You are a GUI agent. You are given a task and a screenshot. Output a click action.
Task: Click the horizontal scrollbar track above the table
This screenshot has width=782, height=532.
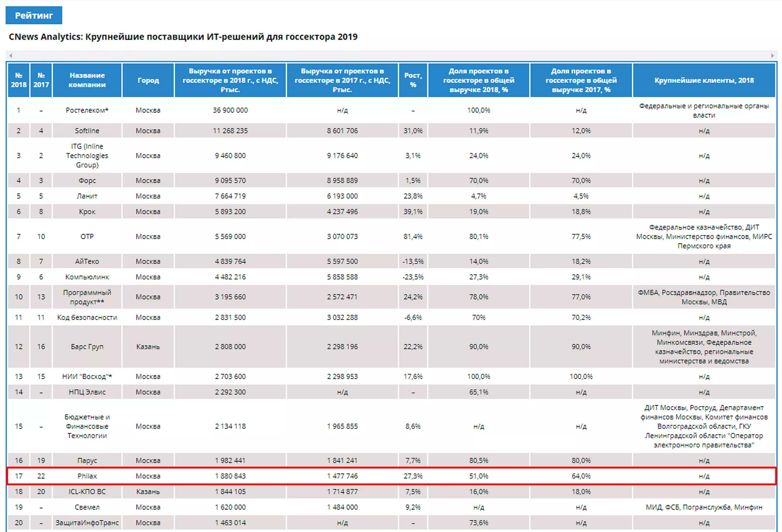[x=391, y=55]
